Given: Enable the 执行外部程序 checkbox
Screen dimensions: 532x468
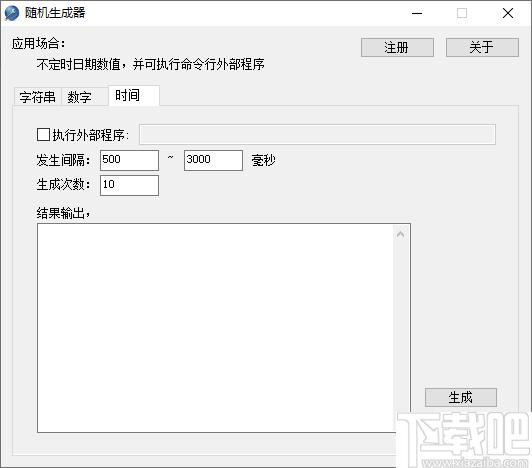Looking at the screenshot, I should [x=43, y=134].
